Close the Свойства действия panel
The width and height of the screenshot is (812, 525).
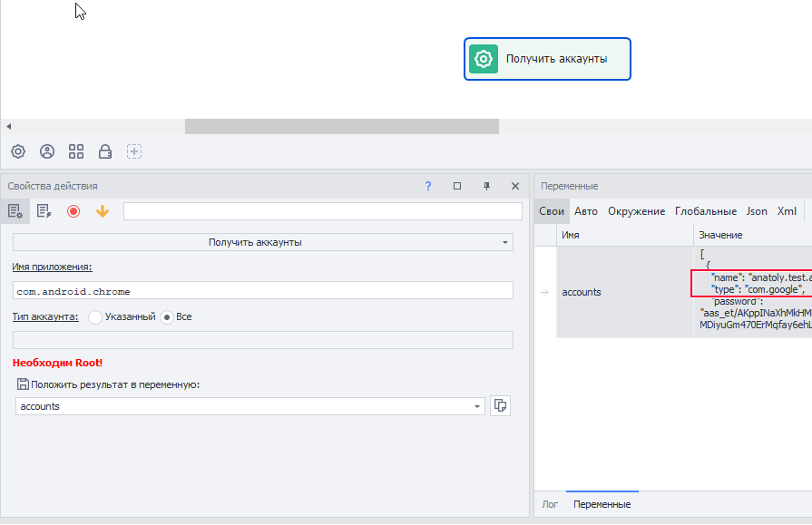click(x=515, y=186)
